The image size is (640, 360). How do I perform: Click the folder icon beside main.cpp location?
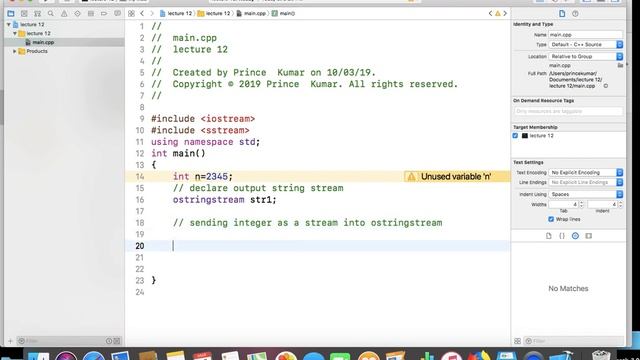620,65
